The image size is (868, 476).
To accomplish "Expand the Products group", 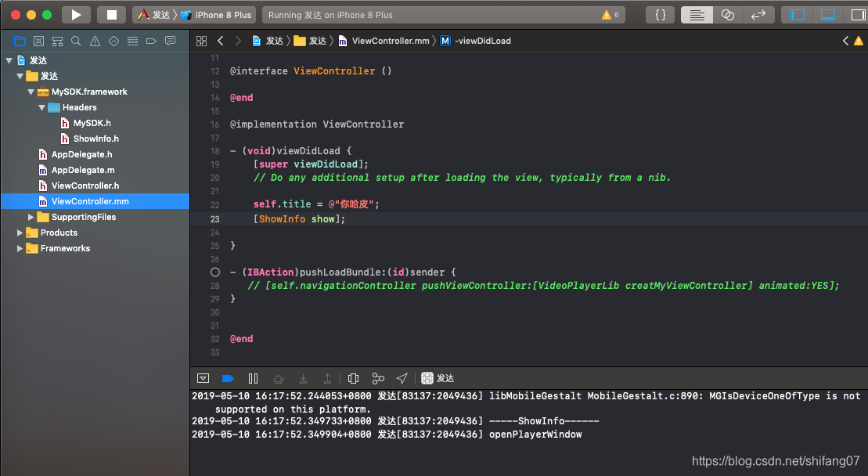I will [20, 233].
